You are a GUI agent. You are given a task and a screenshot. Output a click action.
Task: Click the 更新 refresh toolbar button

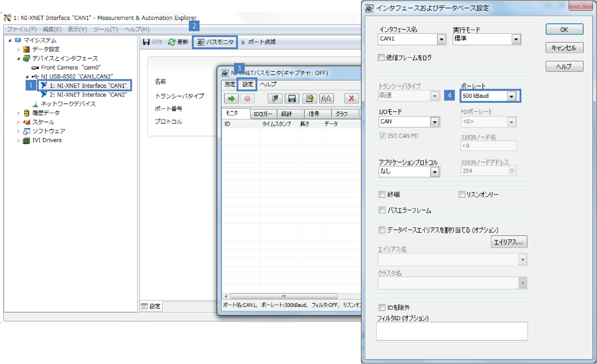(178, 42)
